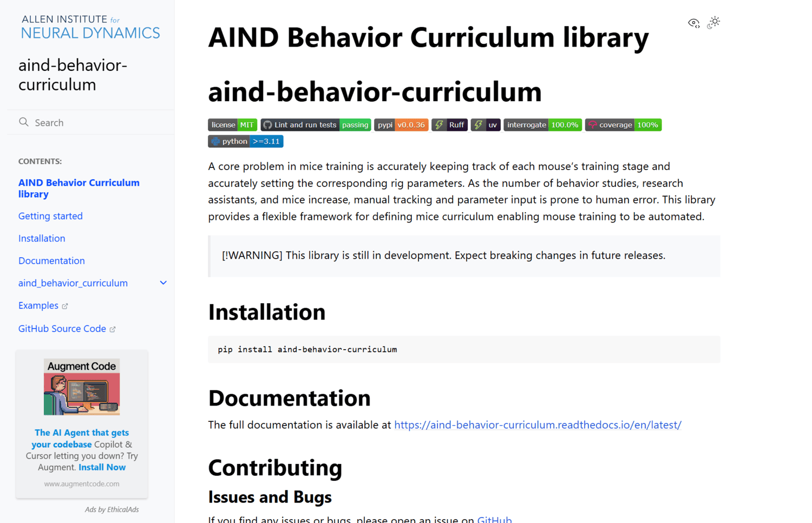
Task: Expand the aind_behavior_curriculum chevron
Action: tap(163, 283)
